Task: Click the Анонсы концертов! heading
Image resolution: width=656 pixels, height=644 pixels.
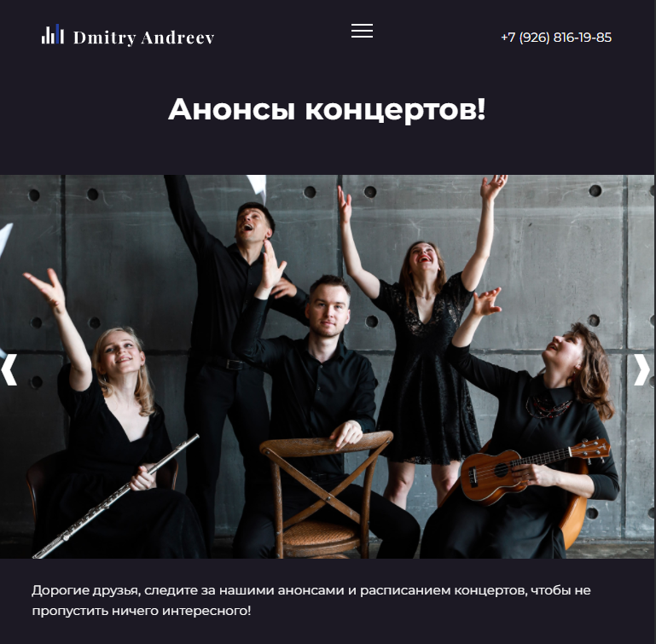Action: click(327, 110)
